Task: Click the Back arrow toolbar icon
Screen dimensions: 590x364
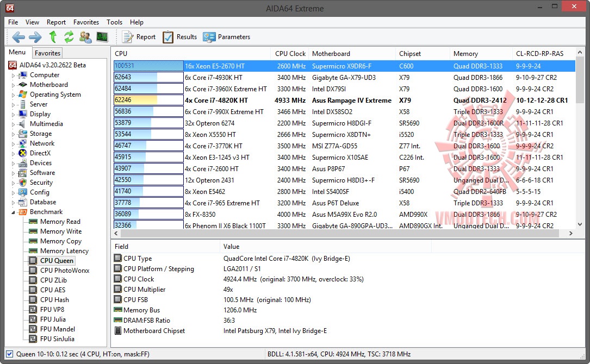Action: pos(18,37)
